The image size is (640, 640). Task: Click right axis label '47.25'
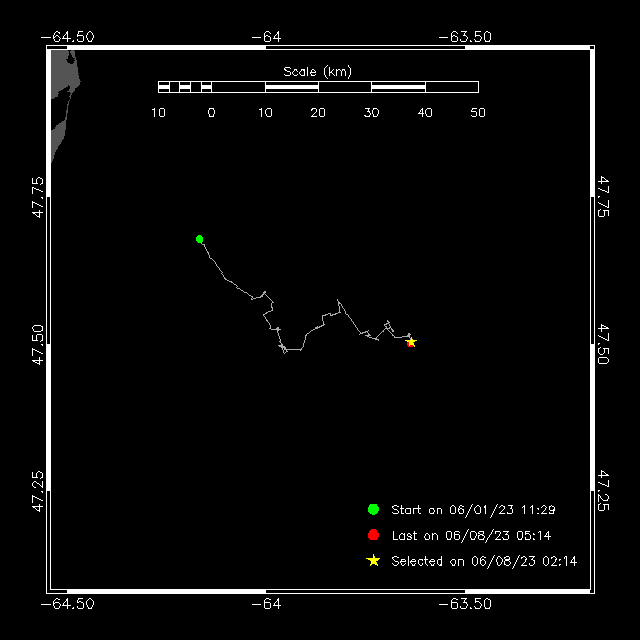point(603,491)
